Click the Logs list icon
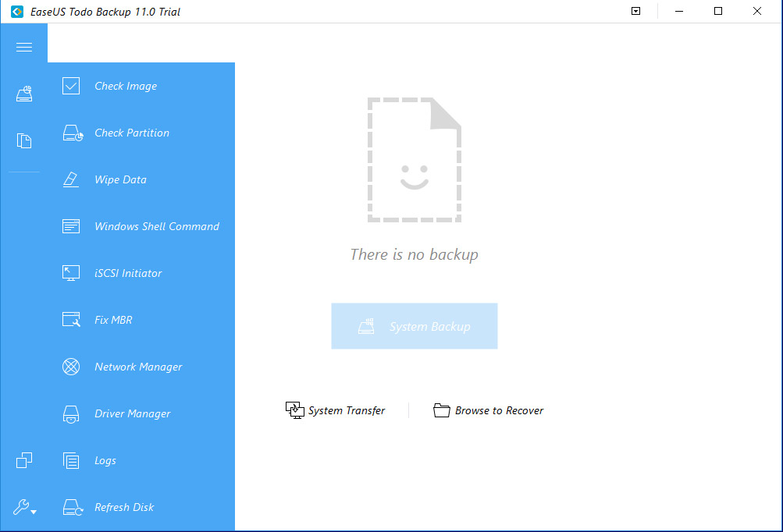 pyautogui.click(x=71, y=460)
